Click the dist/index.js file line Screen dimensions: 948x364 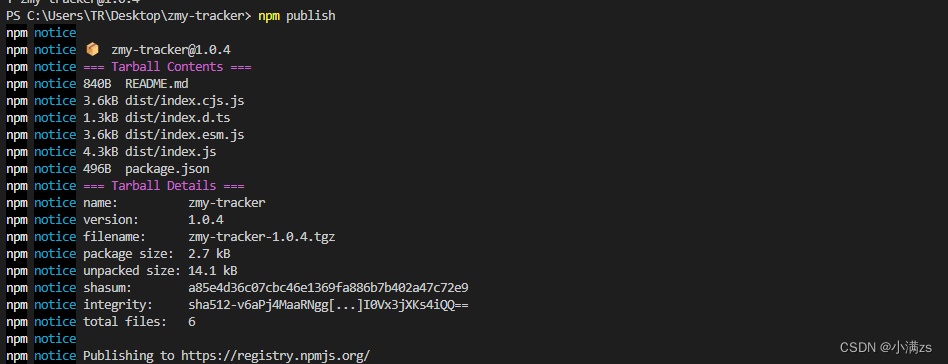click(170, 151)
